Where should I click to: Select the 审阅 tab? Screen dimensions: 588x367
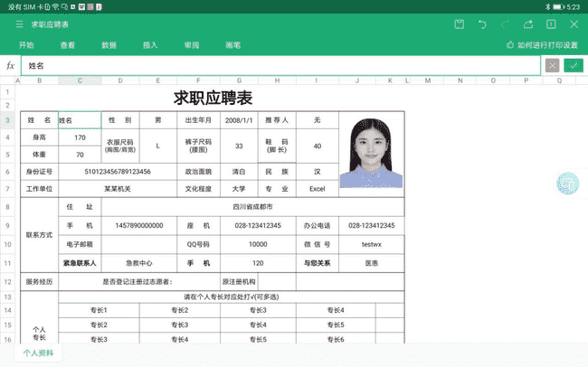coord(191,44)
